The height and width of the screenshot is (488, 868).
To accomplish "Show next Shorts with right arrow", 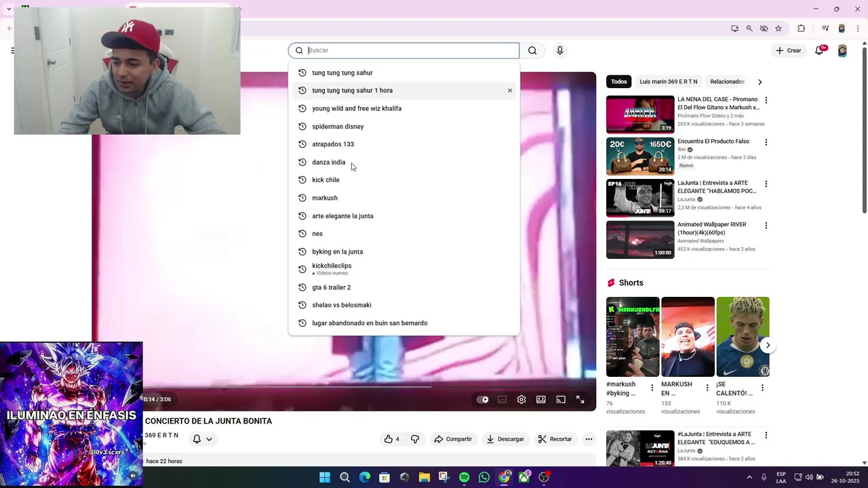I will pos(768,346).
